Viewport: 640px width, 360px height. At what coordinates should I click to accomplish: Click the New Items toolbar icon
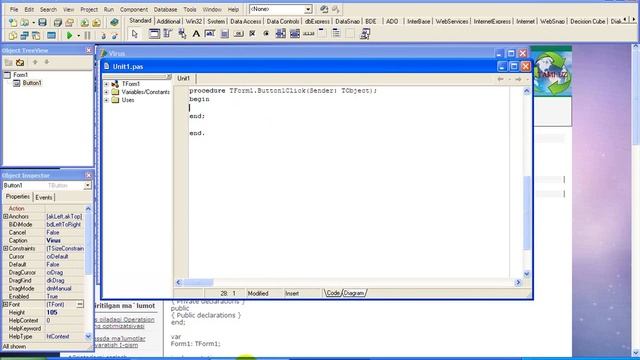coord(13,22)
